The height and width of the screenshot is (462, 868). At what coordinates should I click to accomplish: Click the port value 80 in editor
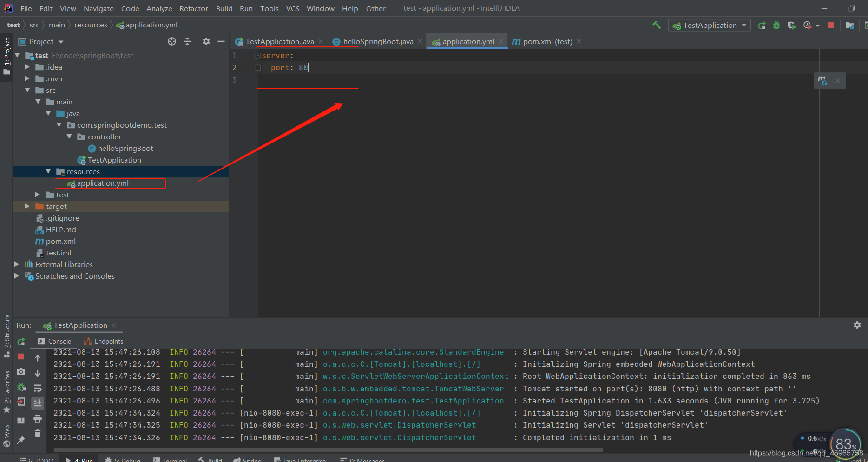tap(303, 67)
